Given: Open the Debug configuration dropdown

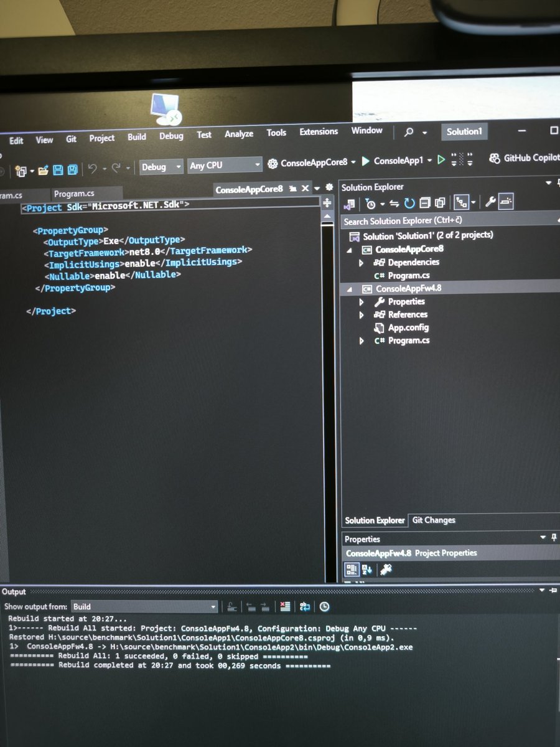Looking at the screenshot, I should (161, 166).
